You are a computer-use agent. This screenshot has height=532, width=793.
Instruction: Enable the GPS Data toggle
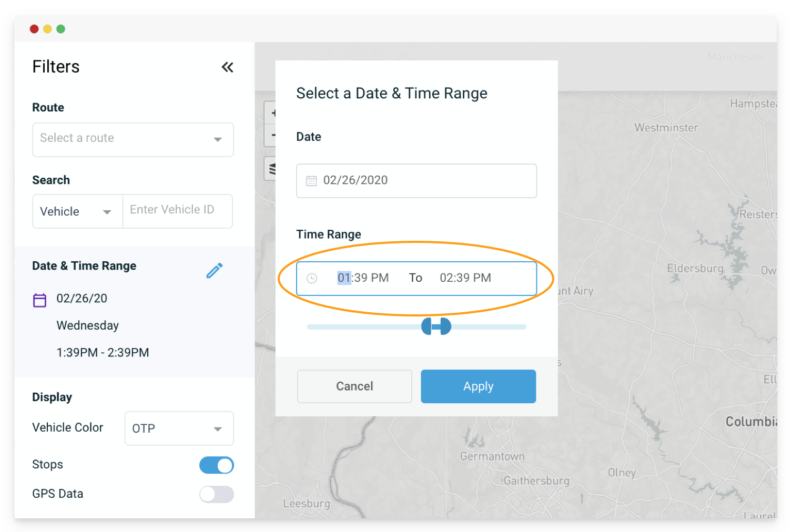click(217, 494)
